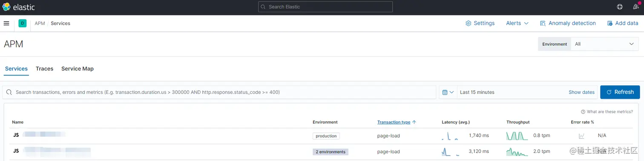Open the Environment All dropdown
Screen dimensions: 644x161
coord(604,44)
